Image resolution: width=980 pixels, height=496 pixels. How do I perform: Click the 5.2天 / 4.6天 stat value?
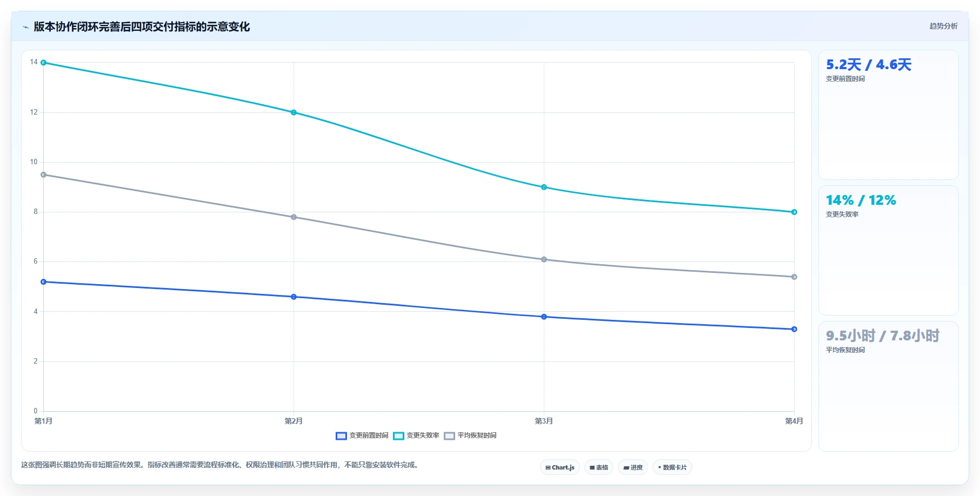coord(869,65)
